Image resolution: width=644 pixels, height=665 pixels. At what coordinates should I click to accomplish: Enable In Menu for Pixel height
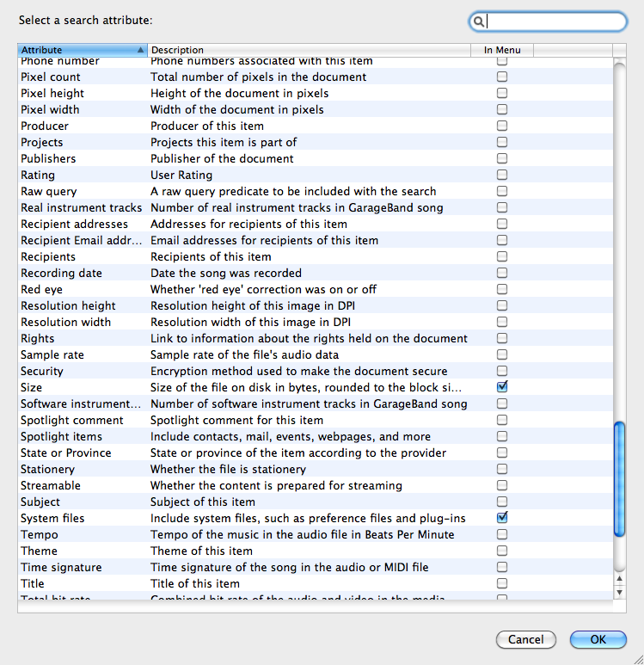pyautogui.click(x=502, y=93)
